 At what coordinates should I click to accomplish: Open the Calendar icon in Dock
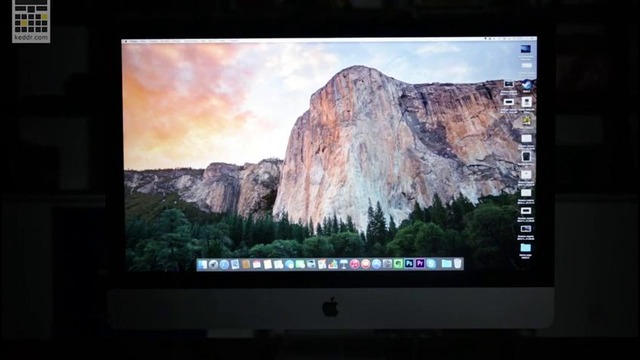[257, 264]
